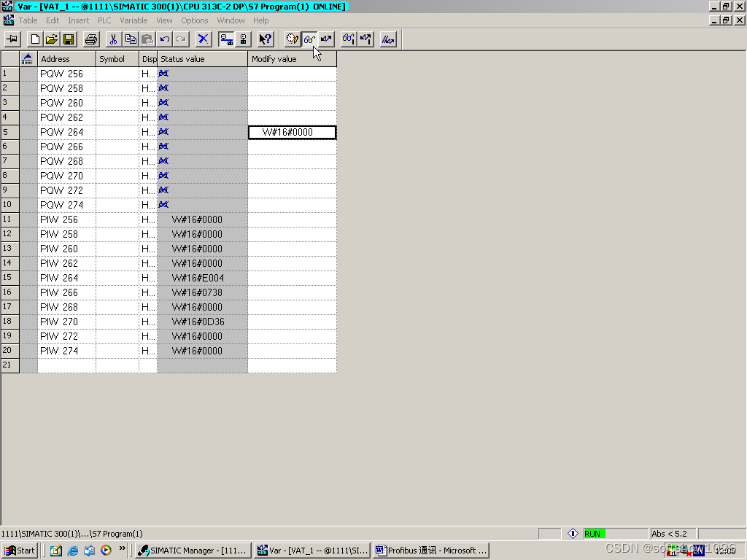Activate modify values once

tap(366, 39)
